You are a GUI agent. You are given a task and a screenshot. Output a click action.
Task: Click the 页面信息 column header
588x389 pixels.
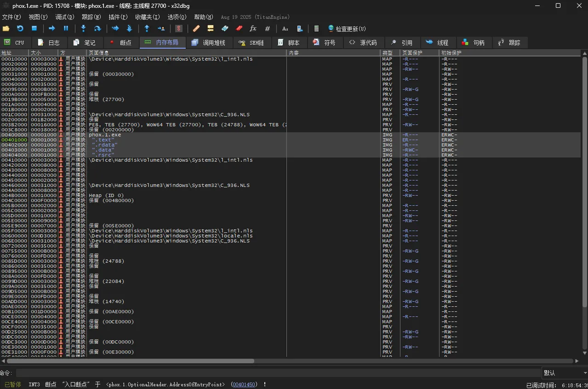point(186,53)
